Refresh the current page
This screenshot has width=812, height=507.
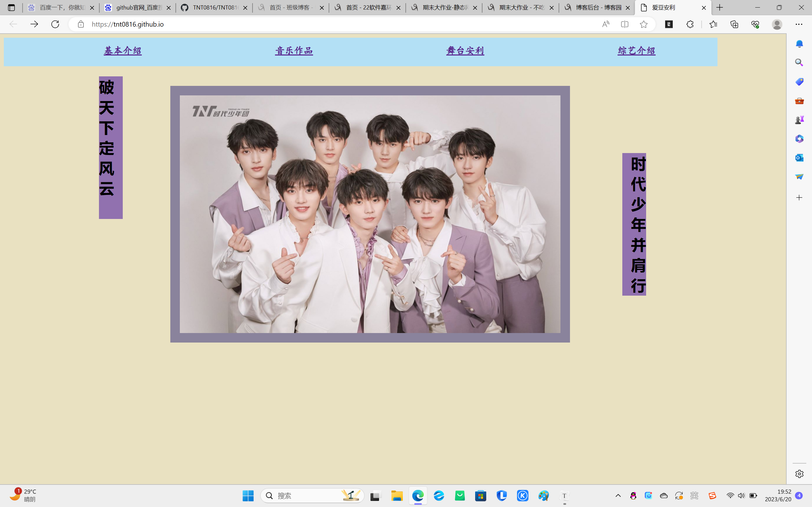coord(55,24)
